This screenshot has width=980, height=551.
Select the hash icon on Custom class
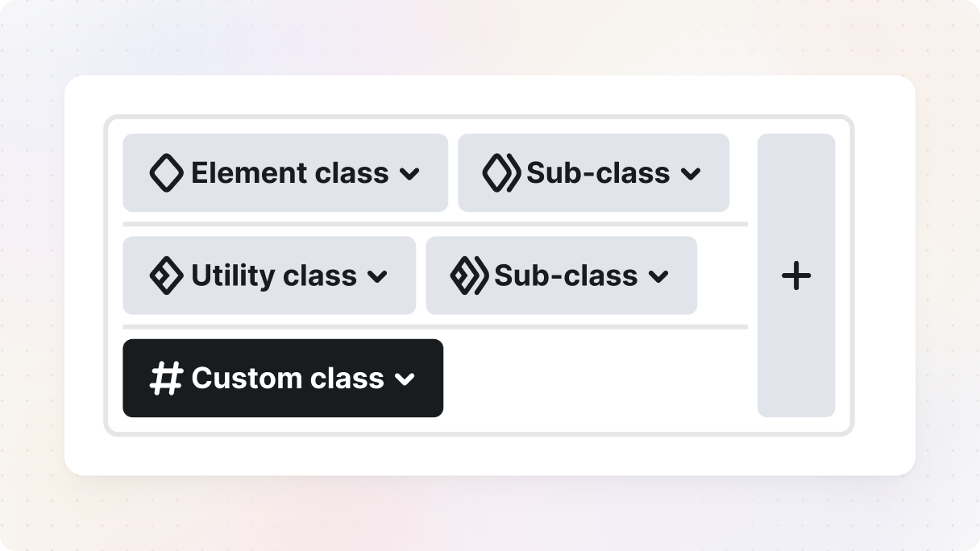coord(165,378)
